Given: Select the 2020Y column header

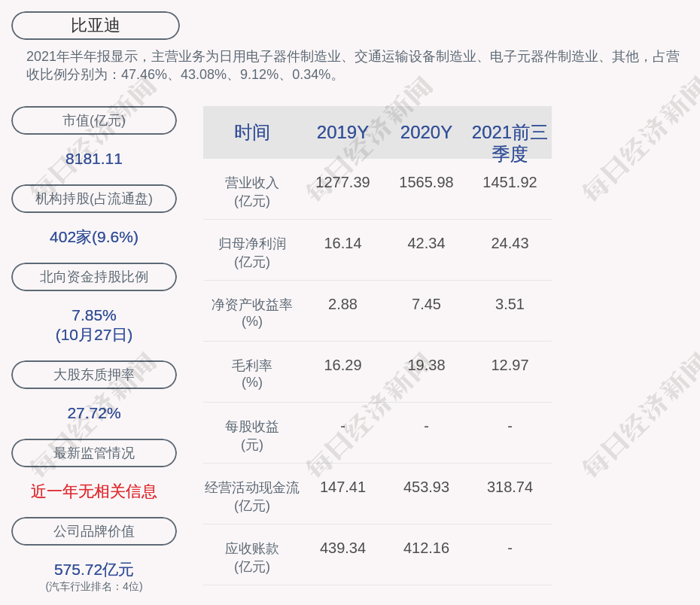Looking at the screenshot, I should (x=426, y=132).
